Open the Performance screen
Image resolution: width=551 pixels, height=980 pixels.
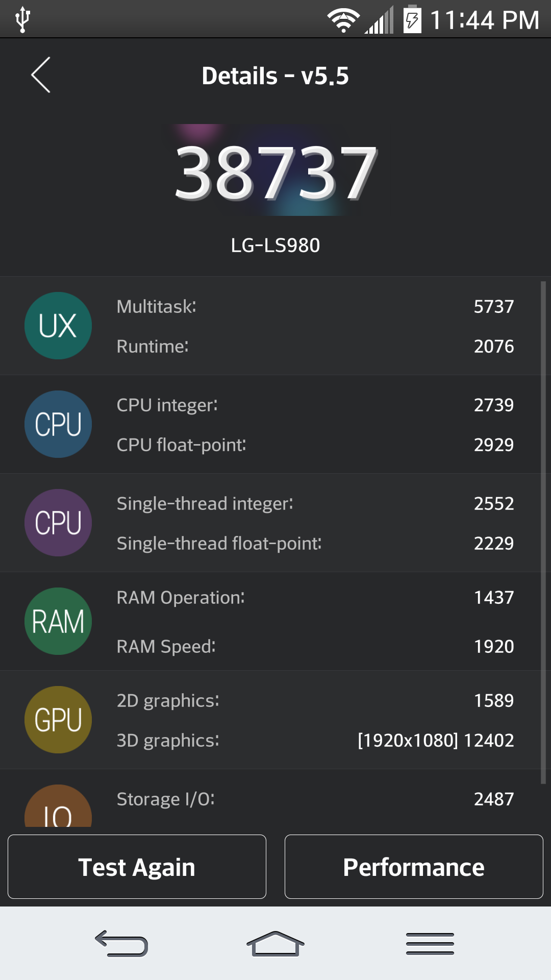coord(413,866)
